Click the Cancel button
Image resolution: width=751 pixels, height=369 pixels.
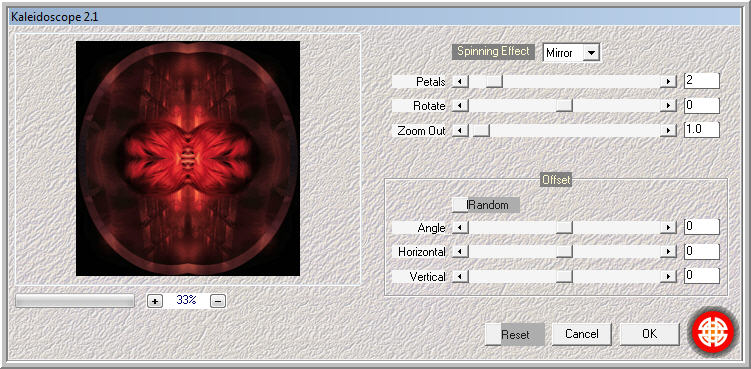[x=581, y=334]
